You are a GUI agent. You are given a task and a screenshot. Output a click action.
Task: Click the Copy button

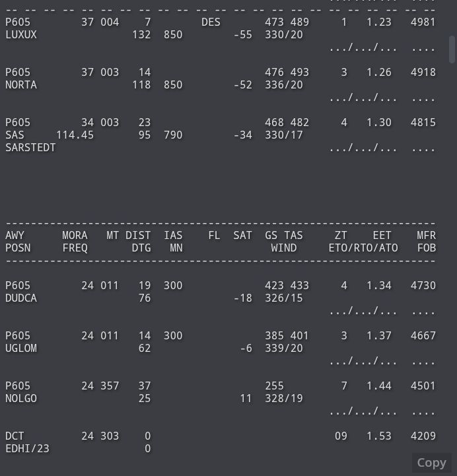click(431, 463)
